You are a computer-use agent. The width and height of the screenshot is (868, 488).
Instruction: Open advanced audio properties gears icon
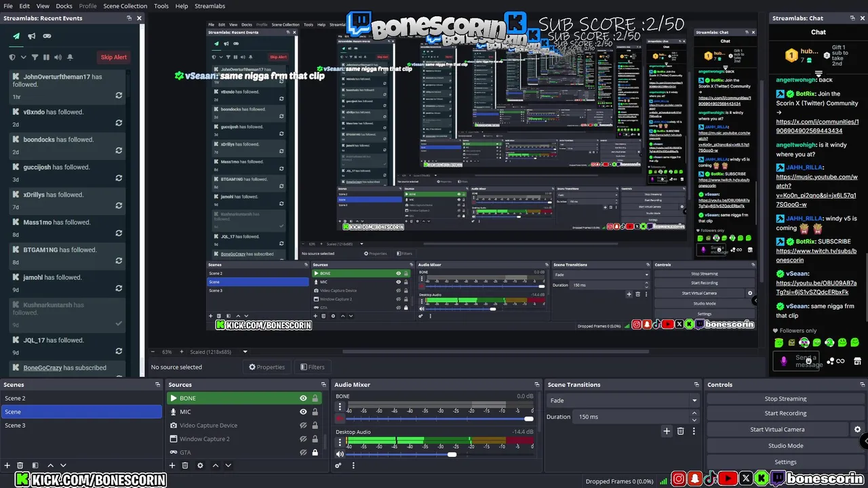click(339, 466)
